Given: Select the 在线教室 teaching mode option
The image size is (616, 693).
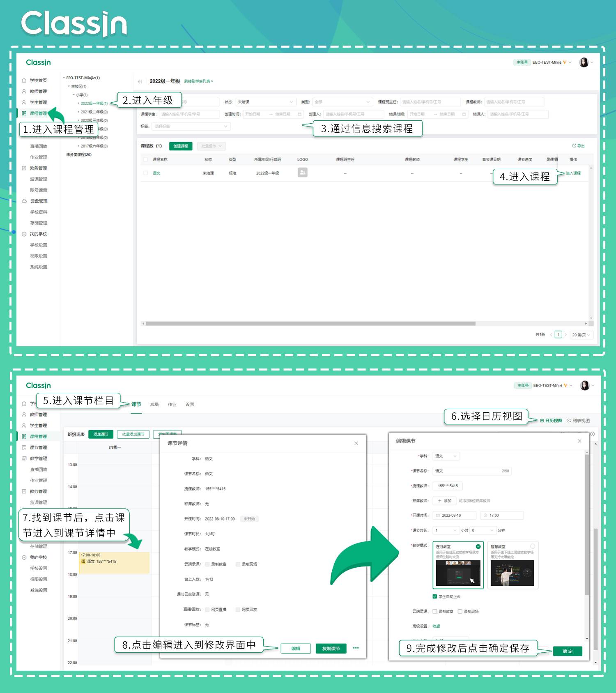Looking at the screenshot, I should click(x=458, y=564).
